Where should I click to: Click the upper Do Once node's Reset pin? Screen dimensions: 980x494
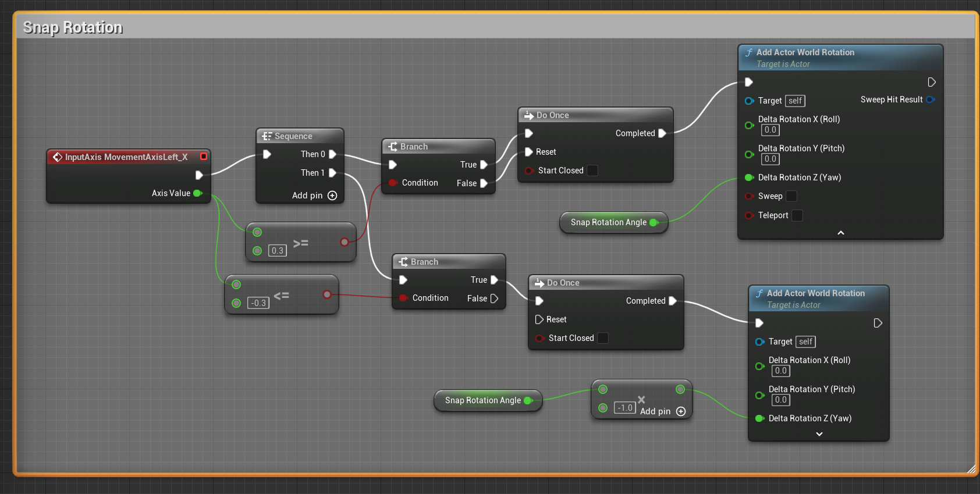coord(529,152)
